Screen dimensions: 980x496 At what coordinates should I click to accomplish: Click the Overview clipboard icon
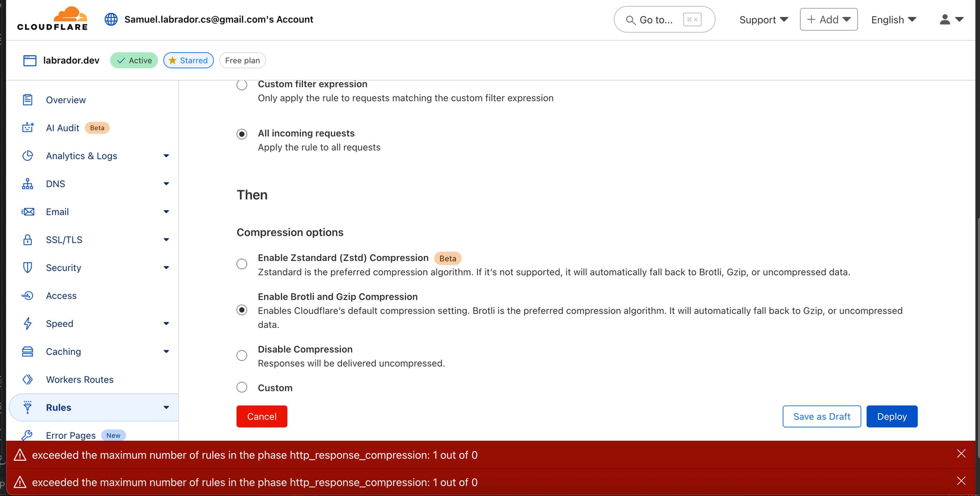(x=28, y=100)
